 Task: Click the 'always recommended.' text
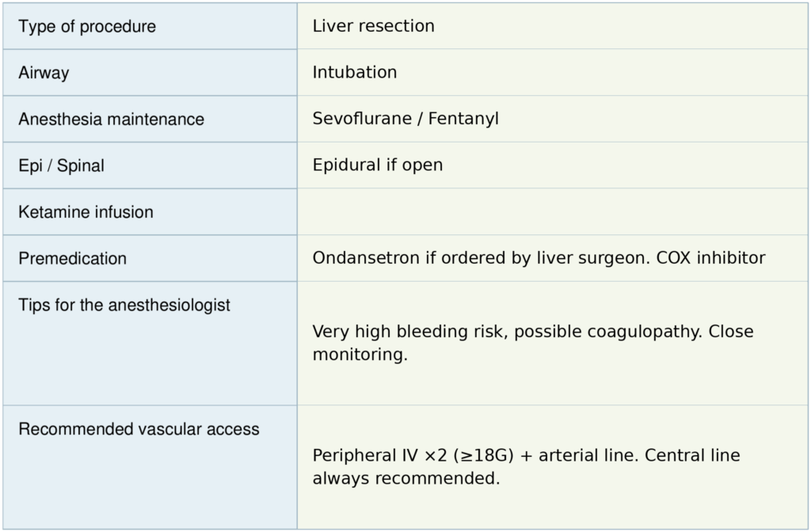pyautogui.click(x=406, y=479)
